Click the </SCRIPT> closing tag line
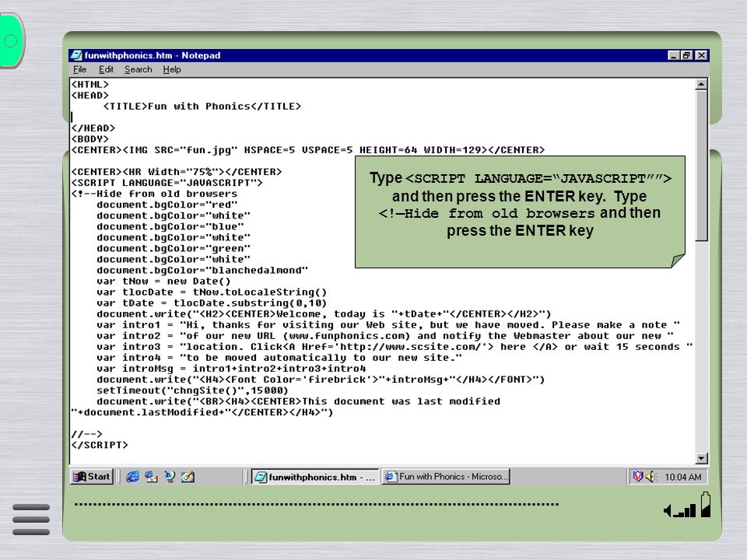This screenshot has height=560, width=747. click(99, 445)
